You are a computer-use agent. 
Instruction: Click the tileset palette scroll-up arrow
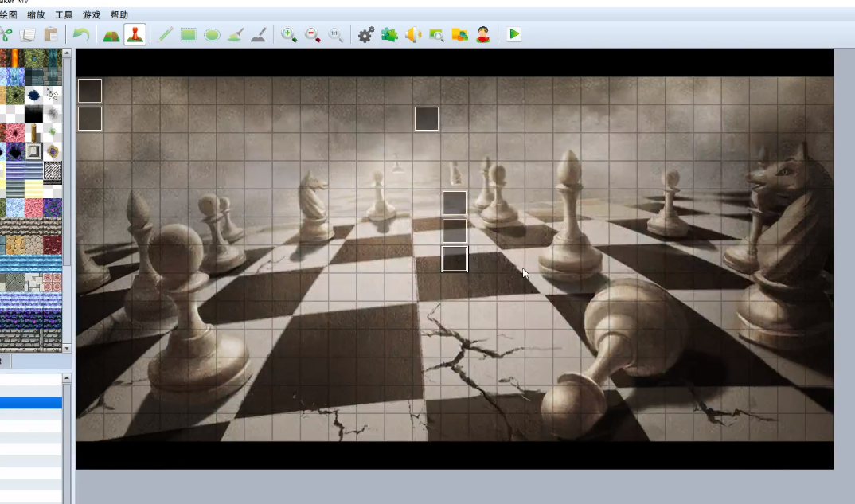pos(67,53)
